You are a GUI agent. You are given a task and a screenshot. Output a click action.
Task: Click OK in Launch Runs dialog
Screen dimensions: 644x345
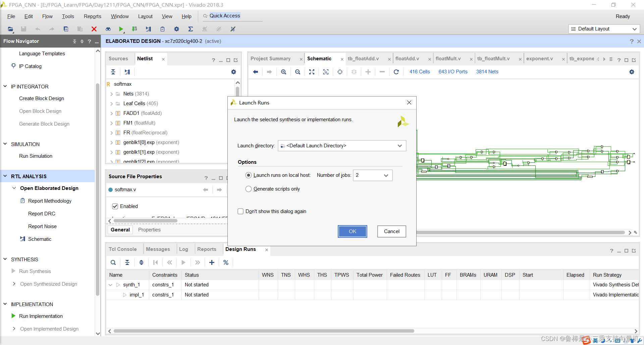(353, 231)
